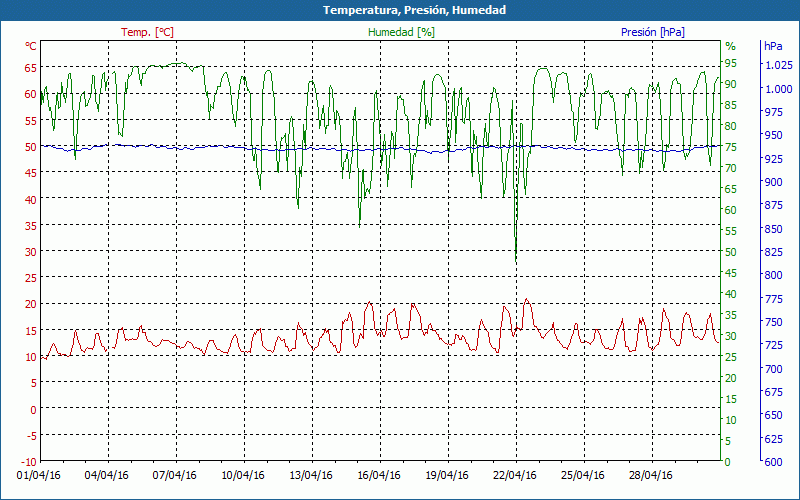The height and width of the screenshot is (500, 800).
Task: Click the date label 16/04/16
Action: (x=379, y=475)
